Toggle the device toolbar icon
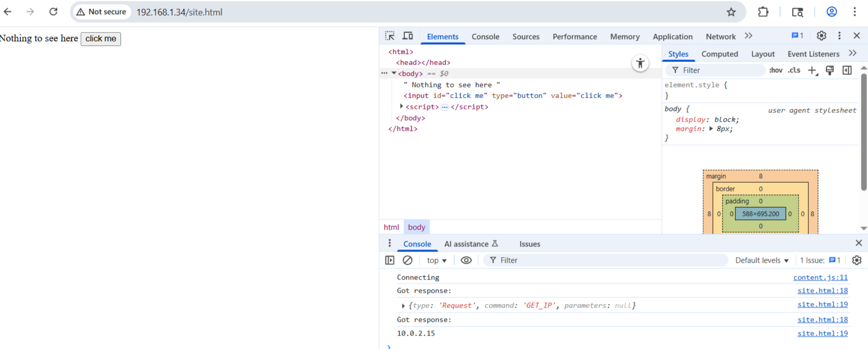This screenshot has height=349, width=868. click(x=408, y=36)
